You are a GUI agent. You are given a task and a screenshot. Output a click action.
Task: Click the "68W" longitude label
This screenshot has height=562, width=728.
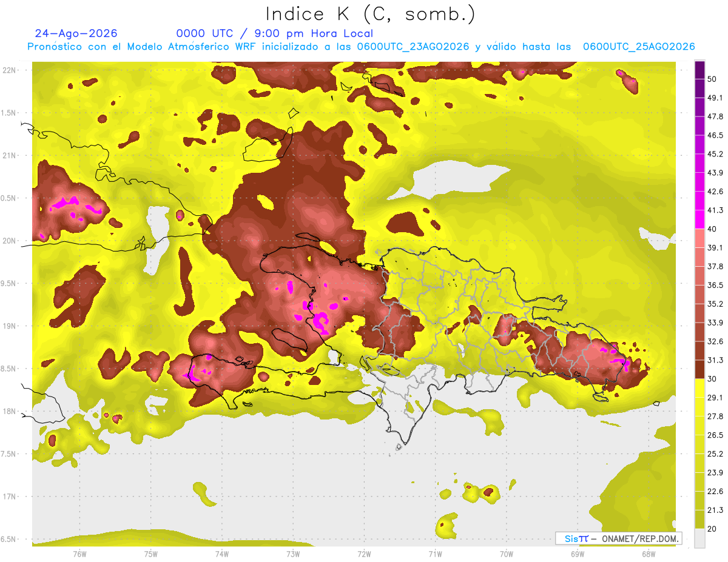(x=649, y=554)
